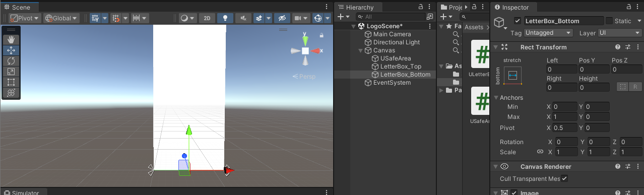This screenshot has height=195, width=644.
Task: Open grid snapping settings dropdown arrow
Action: pyautogui.click(x=125, y=18)
